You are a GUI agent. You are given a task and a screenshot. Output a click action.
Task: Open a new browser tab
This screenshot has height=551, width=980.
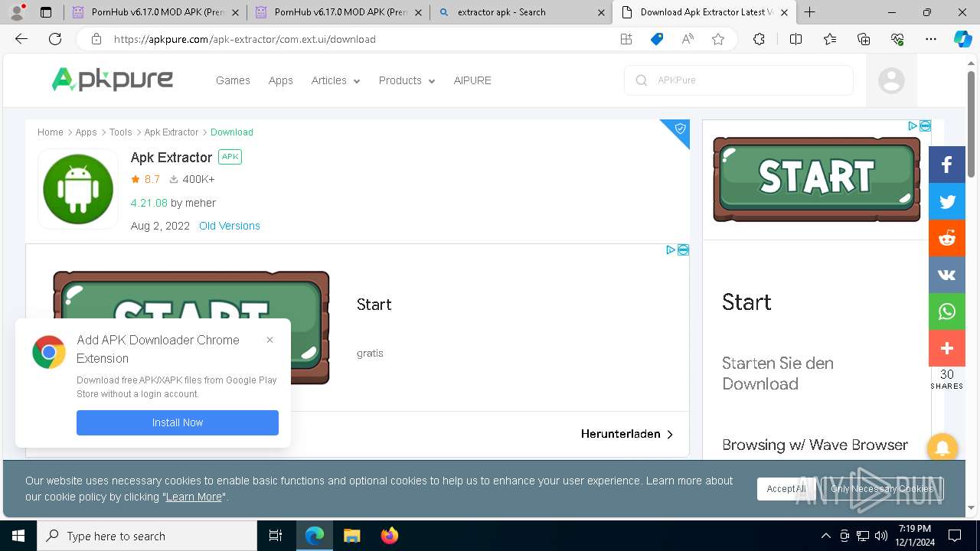point(809,12)
